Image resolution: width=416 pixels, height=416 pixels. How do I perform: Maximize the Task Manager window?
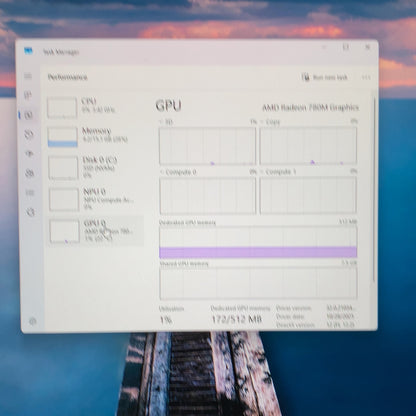346,47
